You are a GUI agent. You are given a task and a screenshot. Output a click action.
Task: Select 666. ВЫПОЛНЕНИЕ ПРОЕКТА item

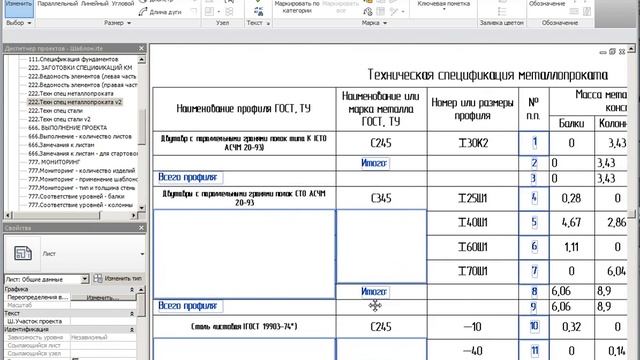(67, 128)
